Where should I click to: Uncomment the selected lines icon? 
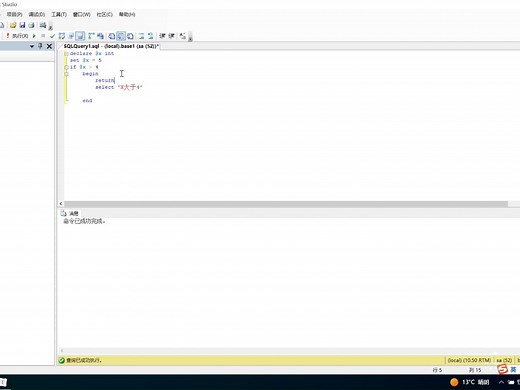click(x=150, y=36)
